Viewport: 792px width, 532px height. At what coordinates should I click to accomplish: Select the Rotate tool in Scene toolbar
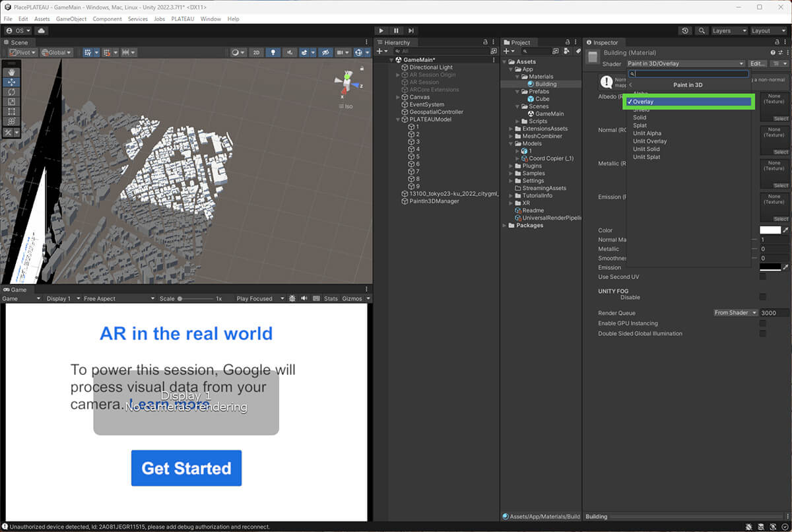click(11, 92)
